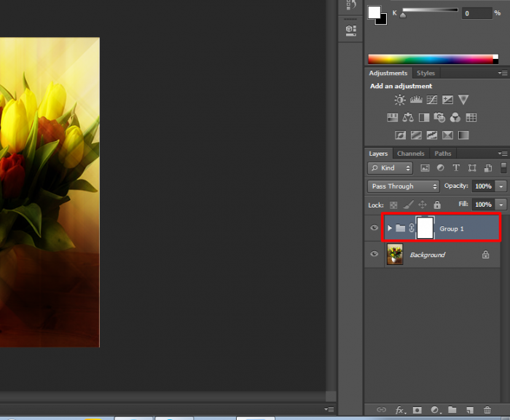Image resolution: width=510 pixels, height=420 pixels.
Task: Open the Styles tab
Action: tap(425, 74)
